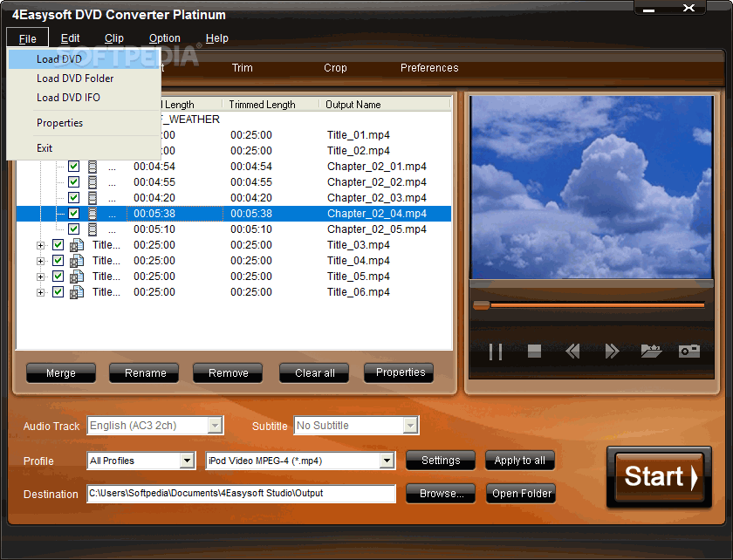Screen dimensions: 733x560
Task: Open the snapshot folder icon
Action: tap(651, 351)
